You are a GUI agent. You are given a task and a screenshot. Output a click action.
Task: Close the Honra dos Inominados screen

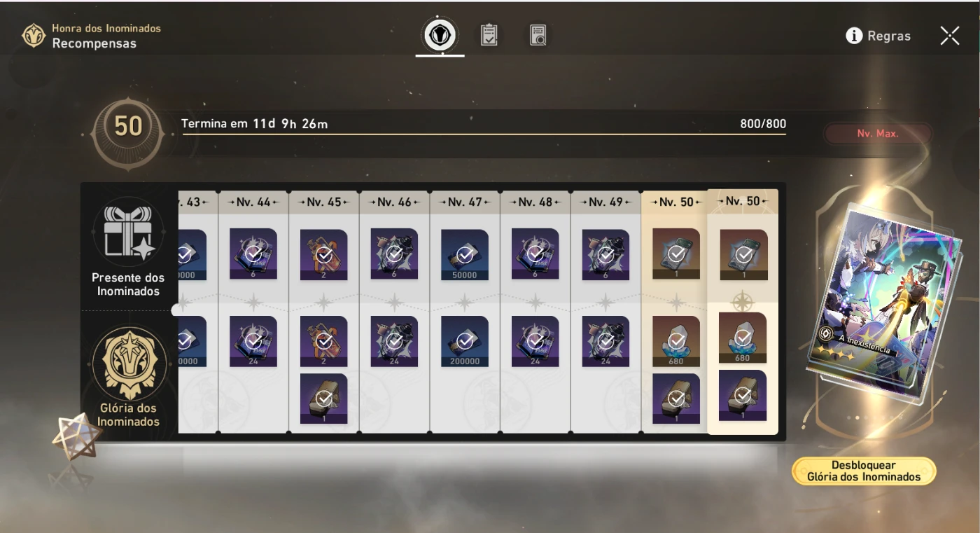click(950, 36)
